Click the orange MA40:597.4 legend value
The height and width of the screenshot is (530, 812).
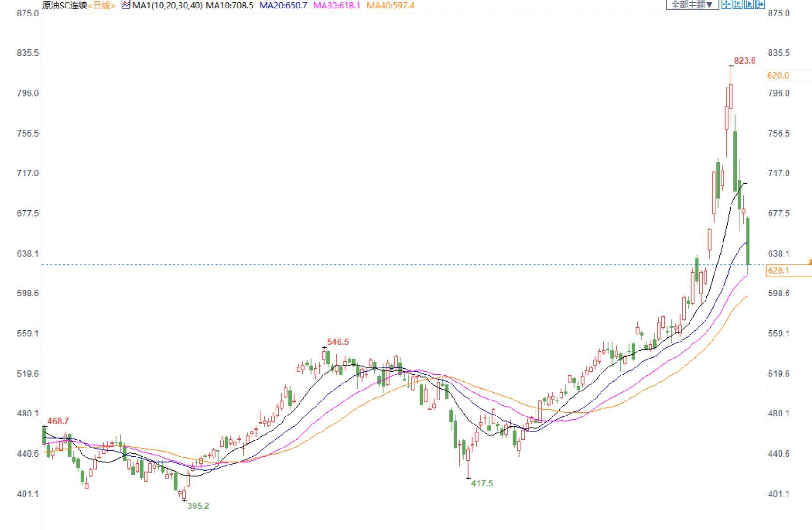(x=390, y=6)
